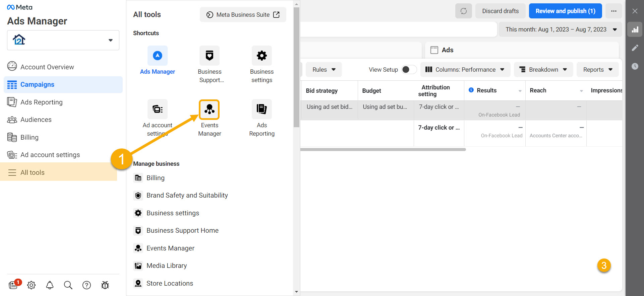Click the Reach column sort arrow
Screen dimensions: 644x296
pyautogui.click(x=581, y=91)
